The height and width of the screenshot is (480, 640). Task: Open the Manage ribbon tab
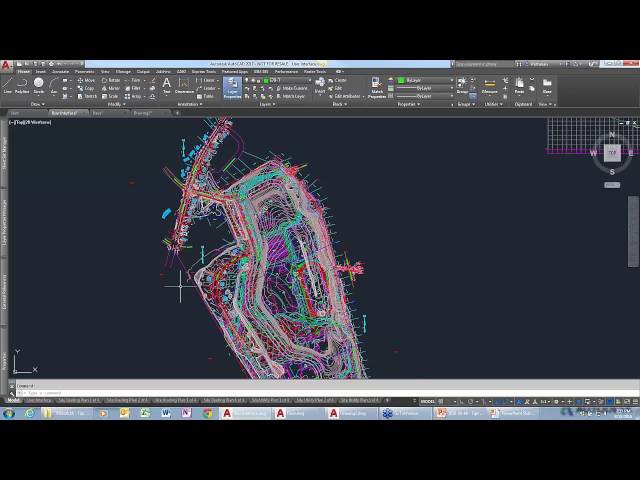[123, 72]
